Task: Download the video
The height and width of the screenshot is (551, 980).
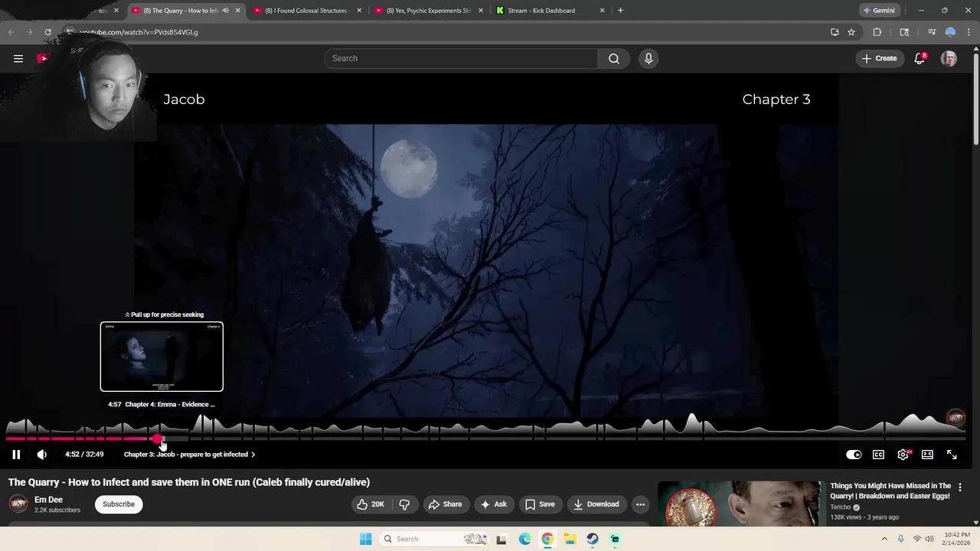Action: pyautogui.click(x=596, y=504)
